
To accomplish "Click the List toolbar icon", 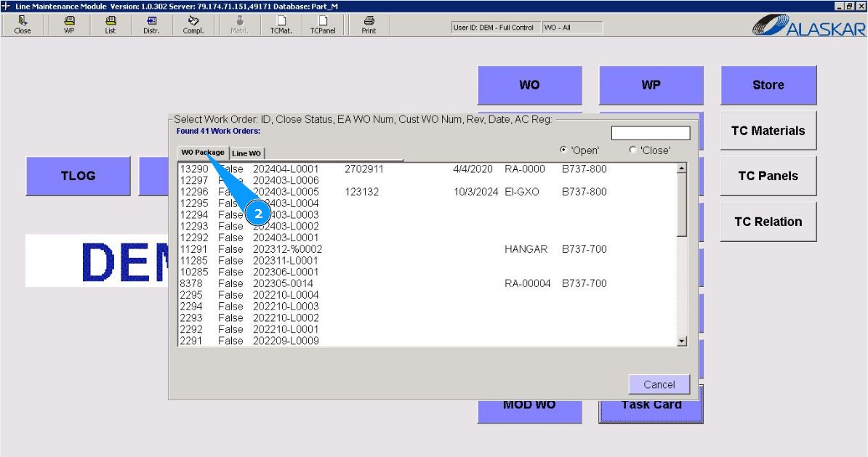I will [110, 25].
